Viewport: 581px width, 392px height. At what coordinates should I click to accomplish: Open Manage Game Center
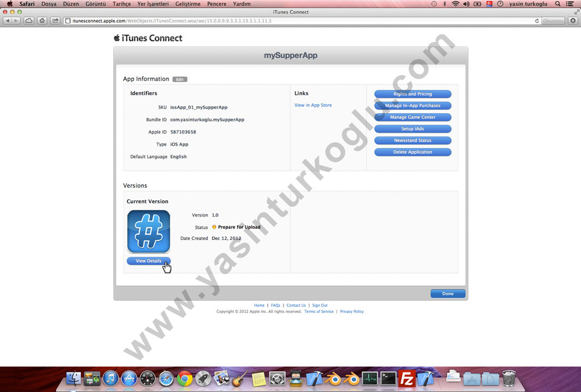click(413, 117)
